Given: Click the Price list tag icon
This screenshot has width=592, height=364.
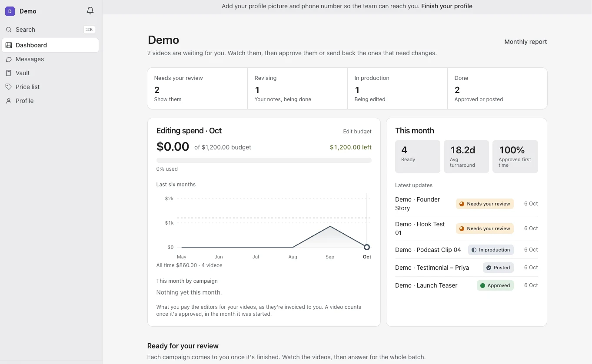Looking at the screenshot, I should (x=9, y=87).
